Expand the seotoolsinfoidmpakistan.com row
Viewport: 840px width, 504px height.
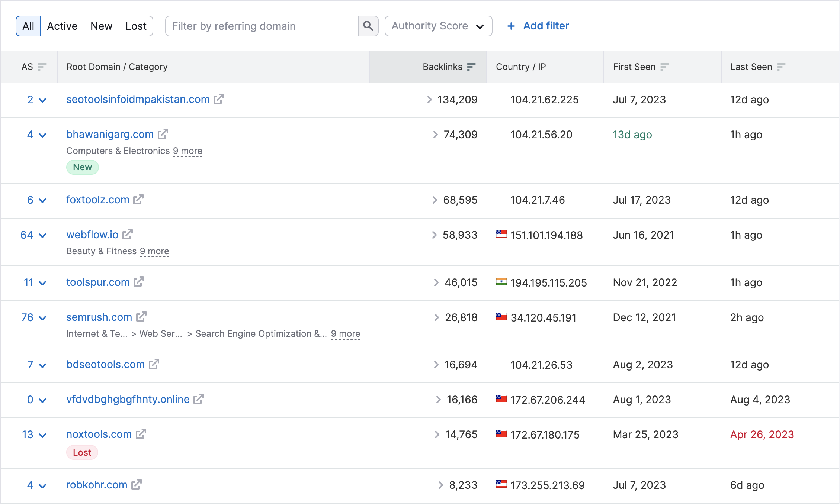(41, 100)
